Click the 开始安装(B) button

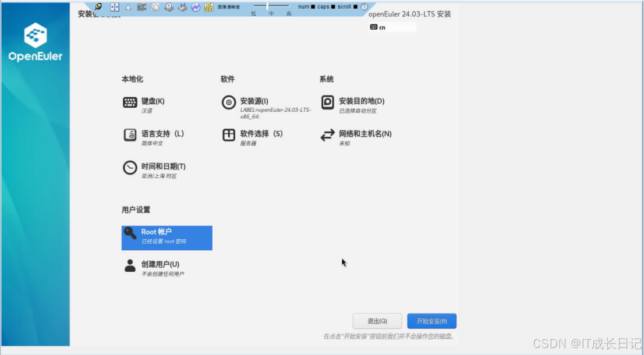point(431,321)
